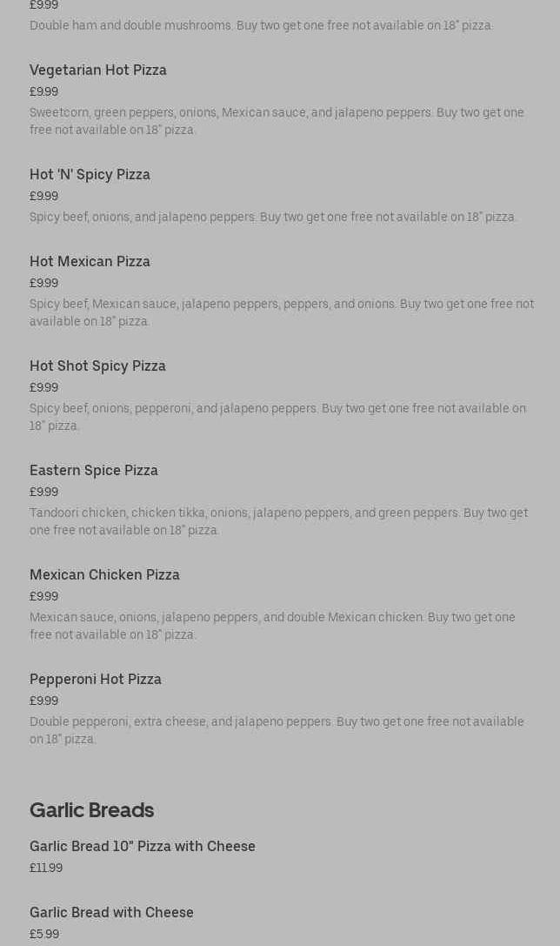The height and width of the screenshot is (946, 560).
Task: Open Hot Mexican Pizza item
Action: click(x=90, y=261)
